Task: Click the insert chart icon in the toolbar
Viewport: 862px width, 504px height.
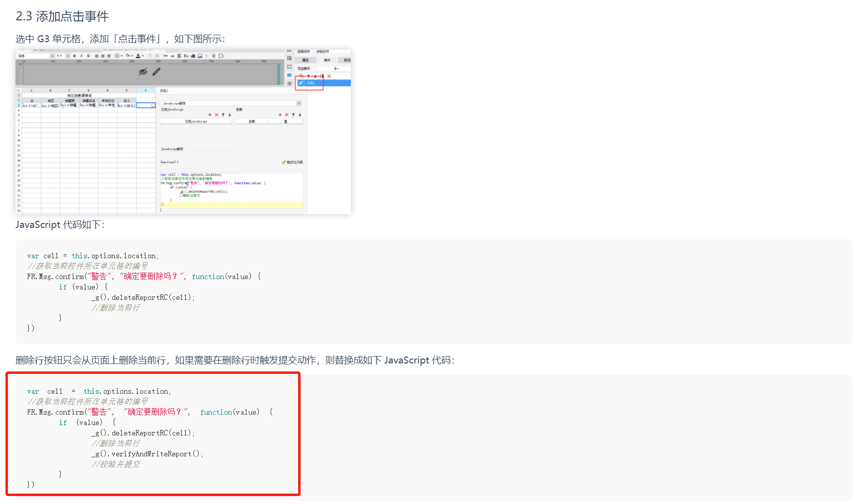Action: [193, 56]
